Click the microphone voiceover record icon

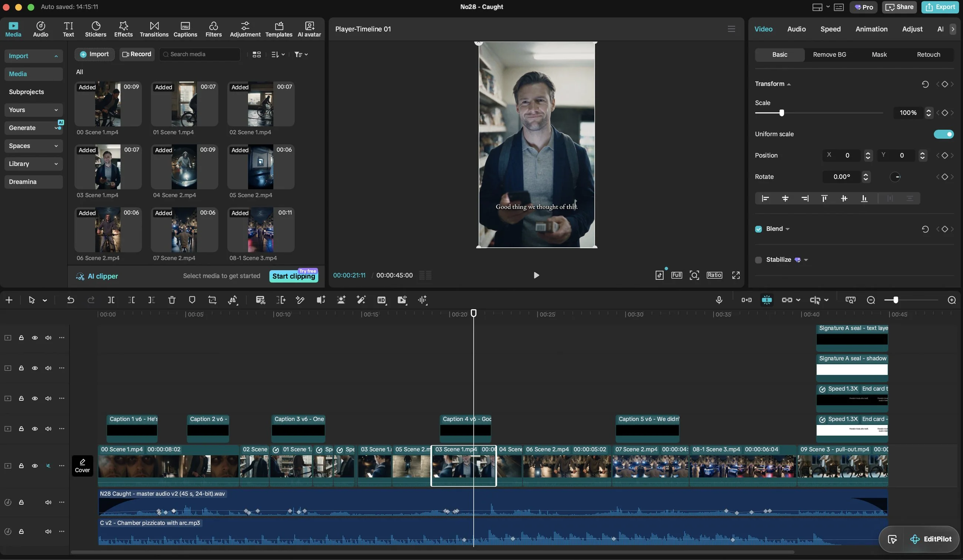point(719,300)
